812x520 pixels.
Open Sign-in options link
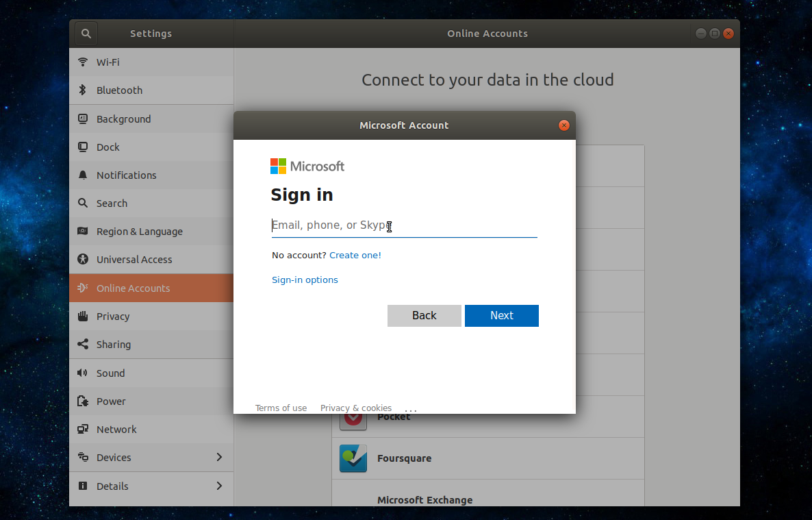[305, 280]
